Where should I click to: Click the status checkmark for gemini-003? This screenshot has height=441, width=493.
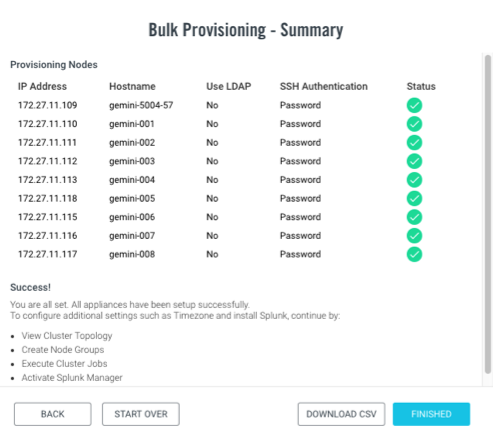(414, 161)
